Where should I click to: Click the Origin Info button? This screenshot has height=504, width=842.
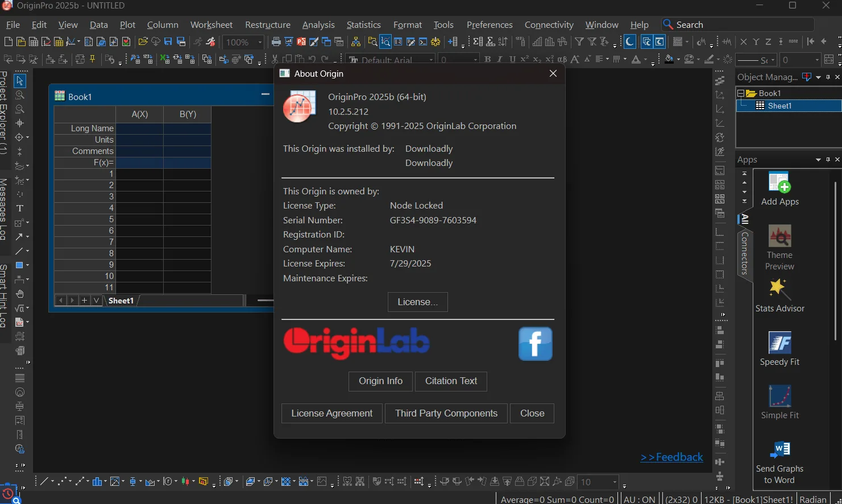point(381,381)
